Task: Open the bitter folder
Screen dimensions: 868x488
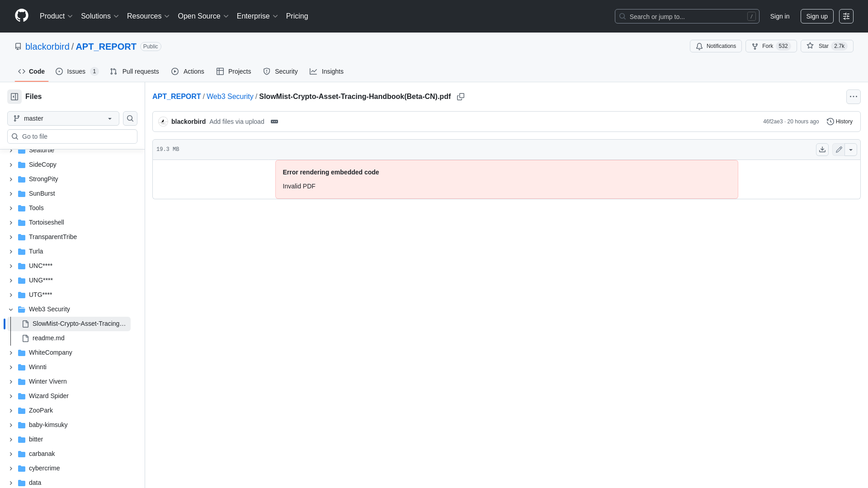Action: point(36,439)
